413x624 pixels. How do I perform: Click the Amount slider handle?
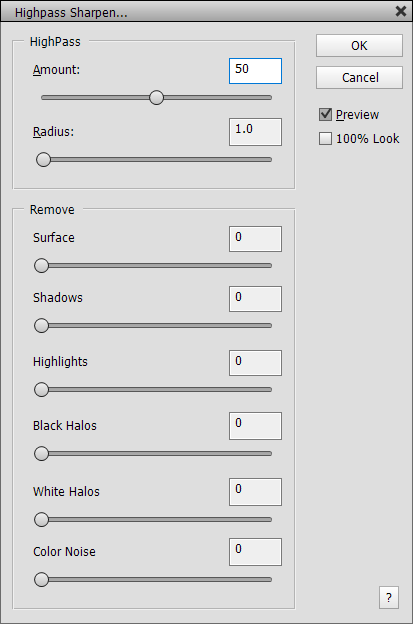(x=156, y=98)
